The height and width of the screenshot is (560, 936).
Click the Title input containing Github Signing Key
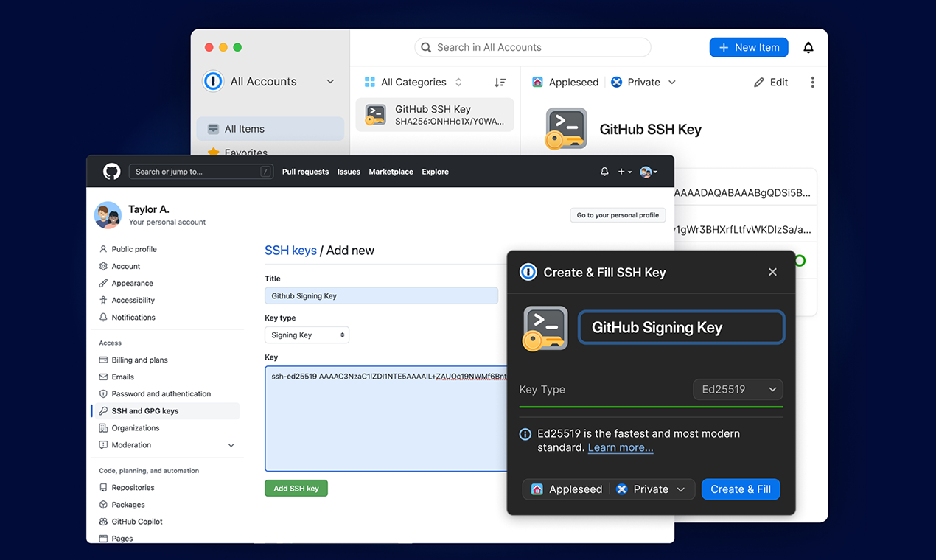(381, 295)
